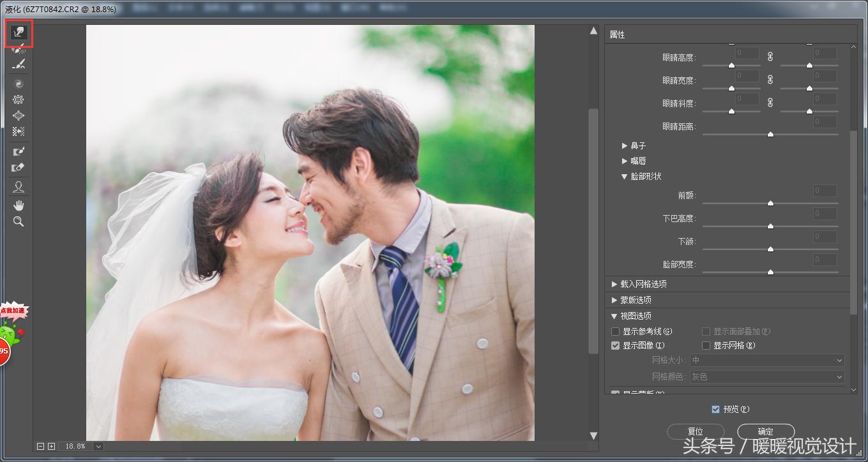Viewport: 868px width, 462px height.
Task: Click the 前额 slider handle
Action: pos(770,203)
